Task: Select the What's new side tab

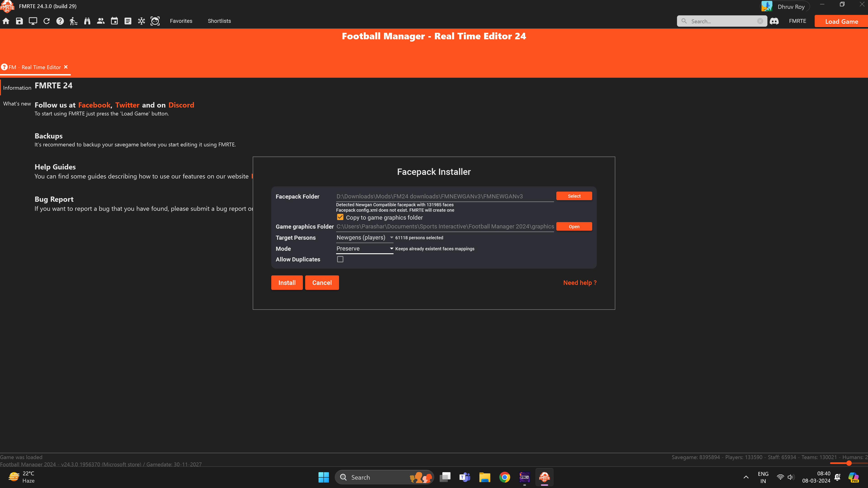Action: (x=17, y=104)
